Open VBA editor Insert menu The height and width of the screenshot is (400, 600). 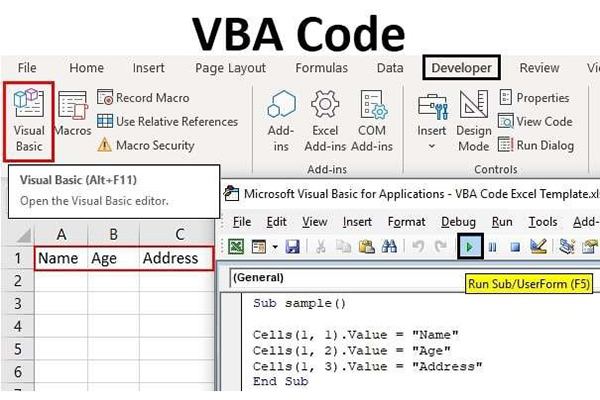coord(357,222)
